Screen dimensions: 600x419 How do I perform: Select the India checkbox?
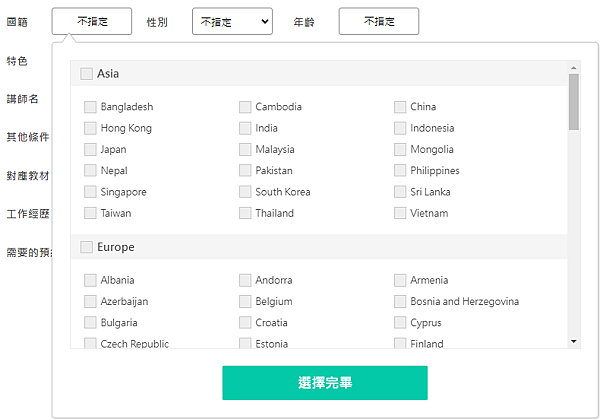(x=246, y=128)
